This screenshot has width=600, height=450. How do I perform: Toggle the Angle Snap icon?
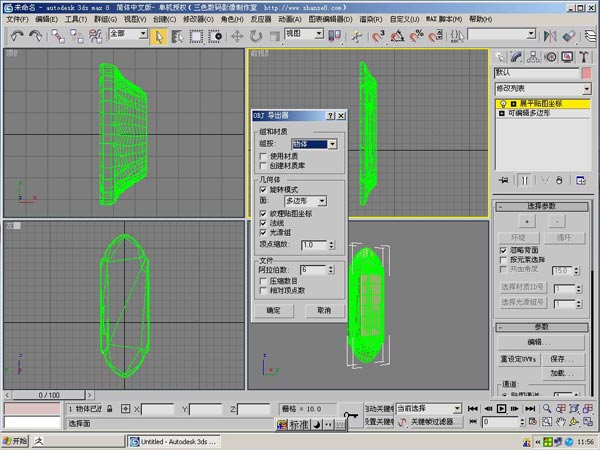(x=397, y=36)
